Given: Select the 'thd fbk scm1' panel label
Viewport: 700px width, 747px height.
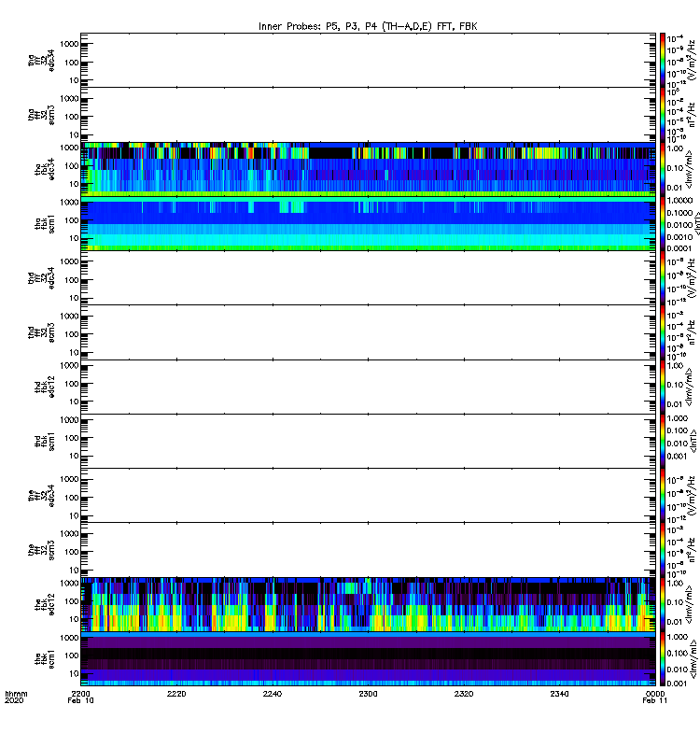Looking at the screenshot, I should (x=45, y=441).
